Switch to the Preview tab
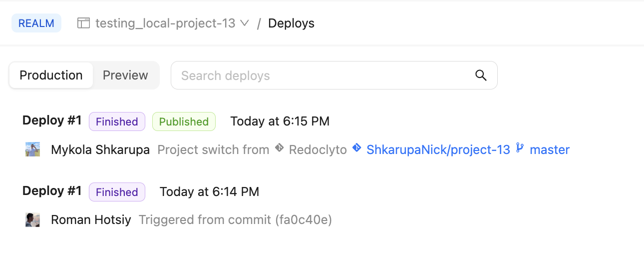This screenshot has height=280, width=644. click(x=125, y=75)
